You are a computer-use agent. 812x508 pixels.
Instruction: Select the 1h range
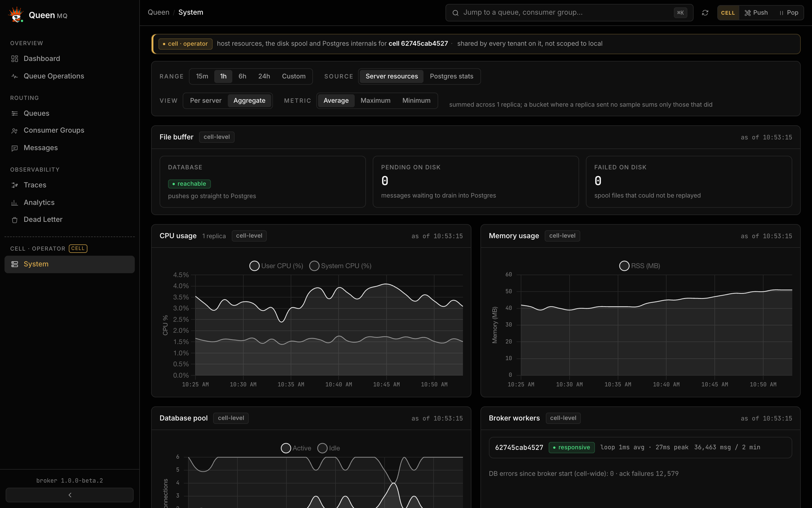(x=223, y=76)
